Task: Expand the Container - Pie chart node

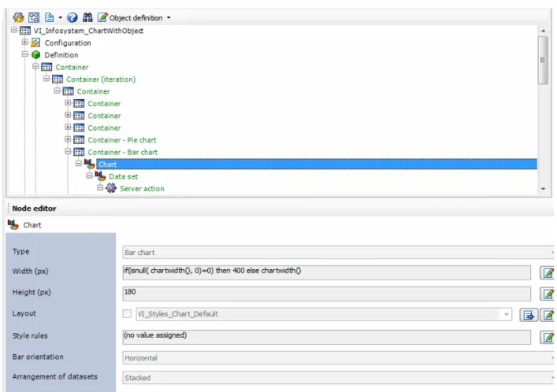Action: [x=68, y=139]
